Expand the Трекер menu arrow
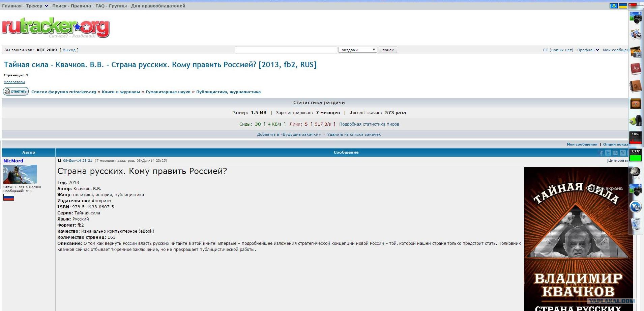The width and height of the screenshot is (644, 311). [x=46, y=6]
